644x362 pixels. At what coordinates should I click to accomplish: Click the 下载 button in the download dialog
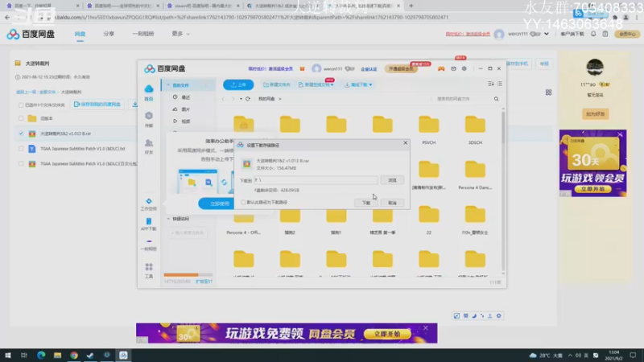[x=366, y=203]
